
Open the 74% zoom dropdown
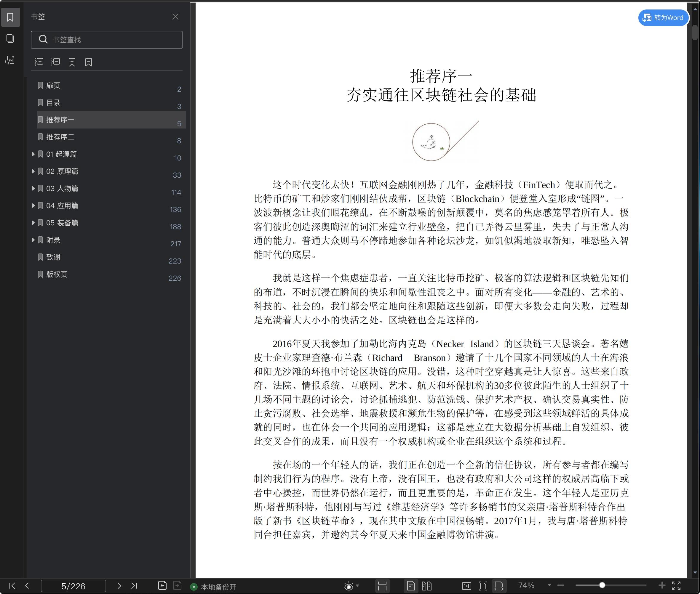[x=549, y=585]
